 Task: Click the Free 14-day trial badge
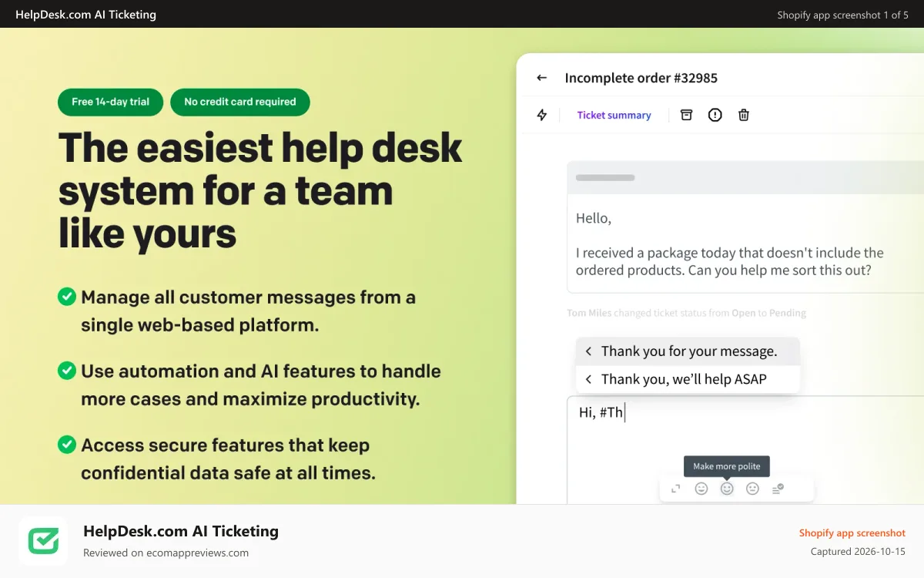click(x=110, y=102)
